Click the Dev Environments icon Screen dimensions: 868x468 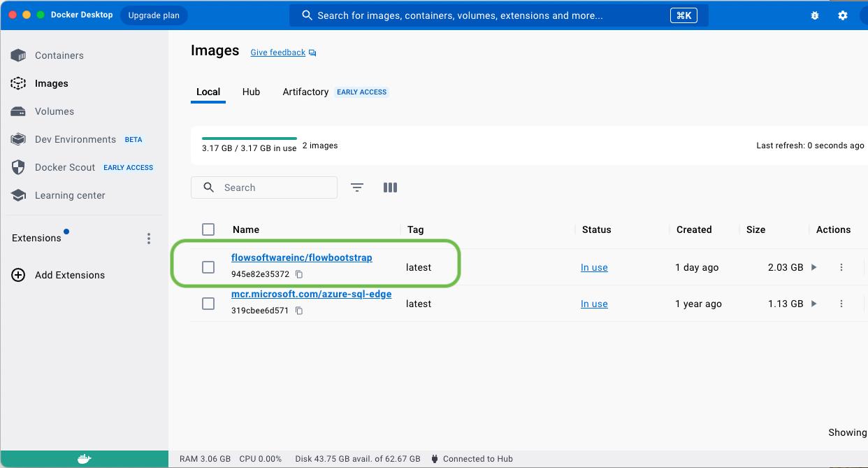[x=18, y=139]
